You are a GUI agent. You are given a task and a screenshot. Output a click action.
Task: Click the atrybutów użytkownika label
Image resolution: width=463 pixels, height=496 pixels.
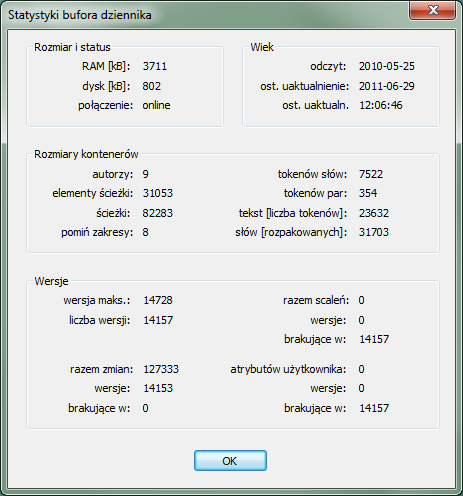(x=288, y=369)
